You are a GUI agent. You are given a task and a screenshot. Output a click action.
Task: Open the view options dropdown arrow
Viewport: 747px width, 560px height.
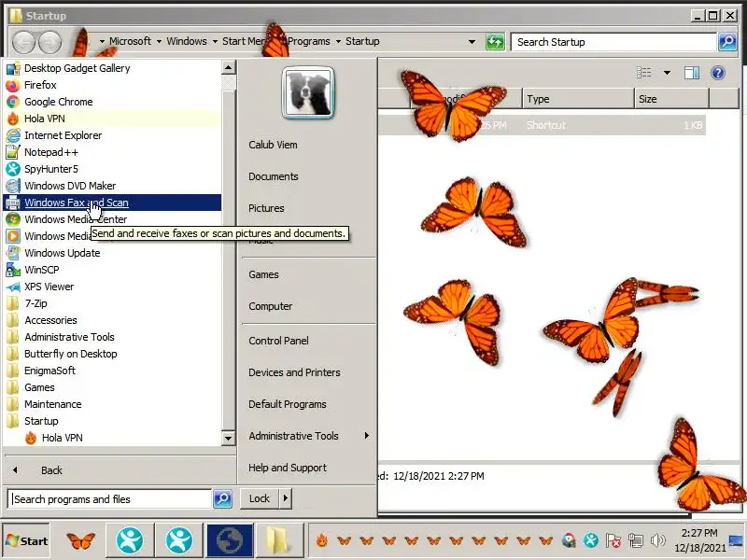click(667, 73)
